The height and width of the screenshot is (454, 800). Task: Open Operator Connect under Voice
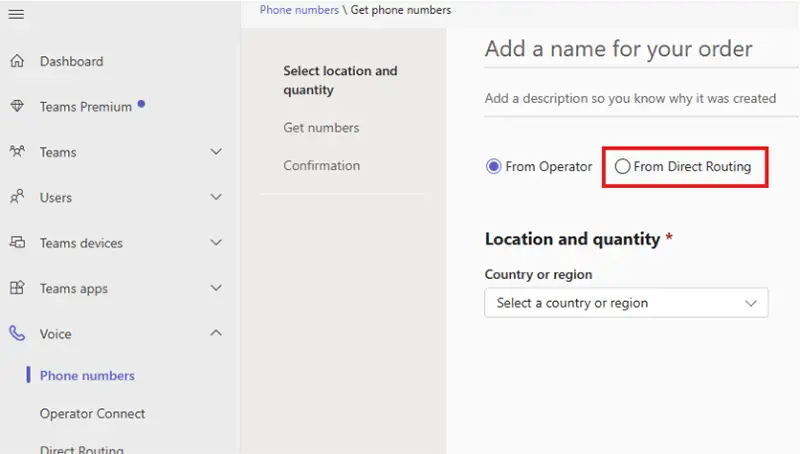(92, 414)
